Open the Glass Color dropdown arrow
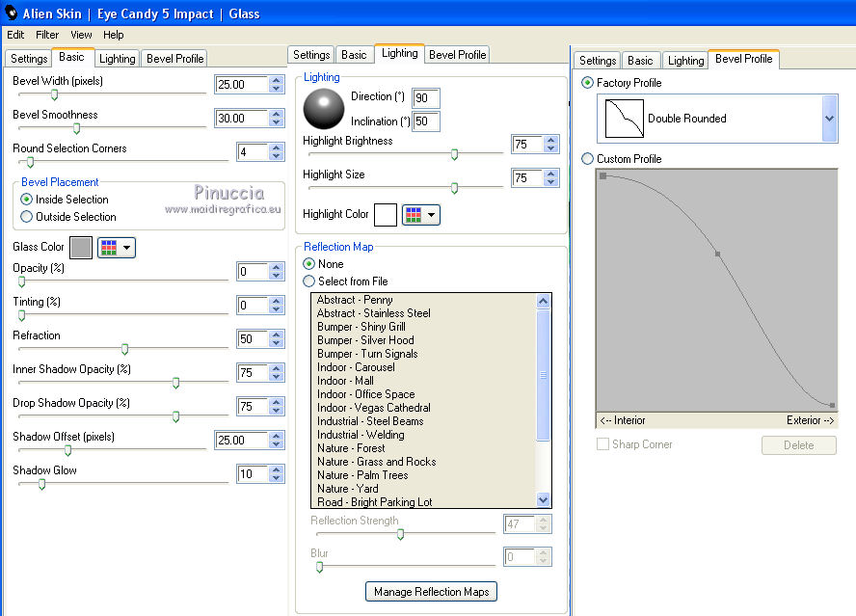Viewport: 856px width, 616px height. 127,248
